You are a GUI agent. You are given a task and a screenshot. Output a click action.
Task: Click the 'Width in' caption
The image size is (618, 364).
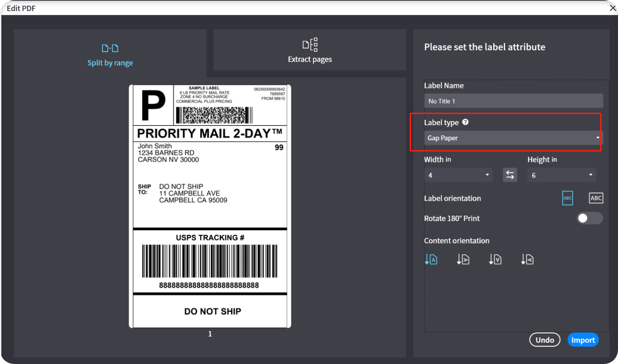pos(438,159)
